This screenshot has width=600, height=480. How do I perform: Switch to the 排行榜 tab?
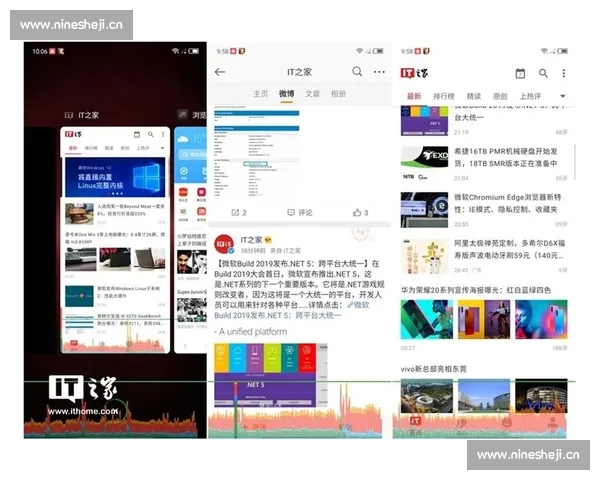pyautogui.click(x=443, y=96)
